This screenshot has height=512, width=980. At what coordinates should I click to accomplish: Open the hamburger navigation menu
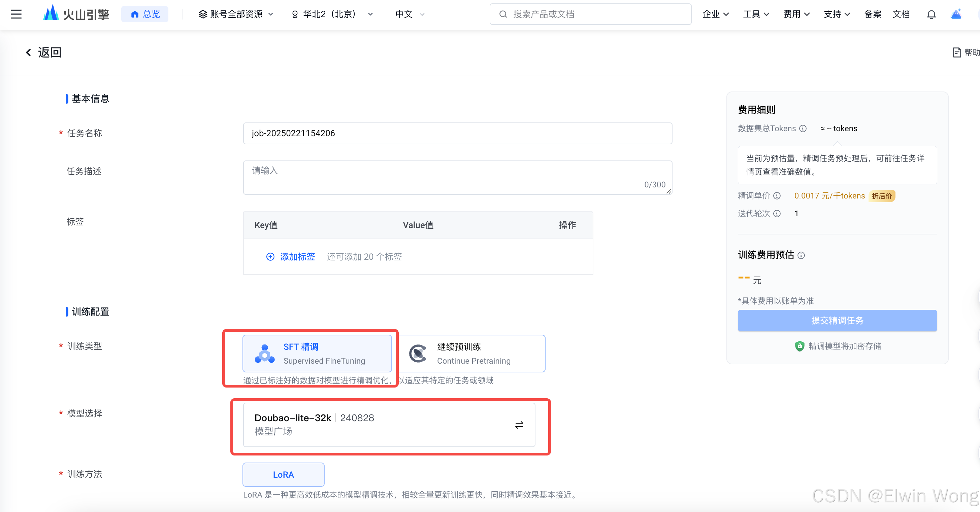click(16, 14)
